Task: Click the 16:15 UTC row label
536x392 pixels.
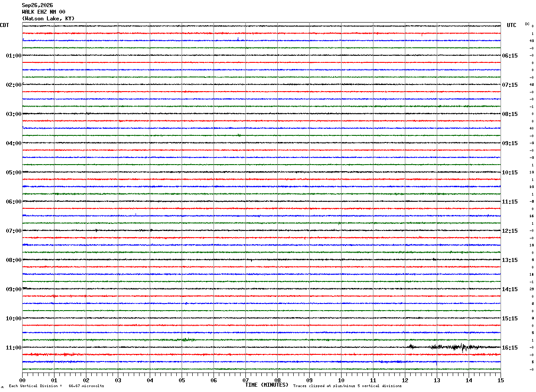Action: coord(509,348)
